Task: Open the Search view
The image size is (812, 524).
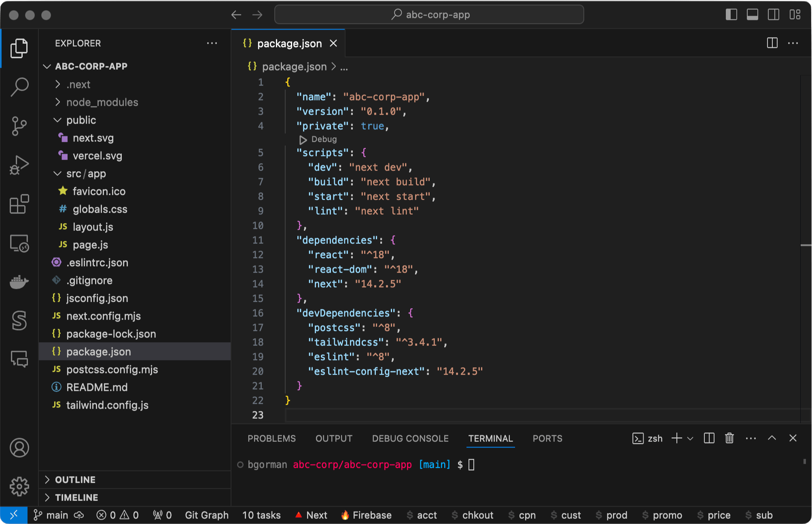Action: [x=19, y=87]
